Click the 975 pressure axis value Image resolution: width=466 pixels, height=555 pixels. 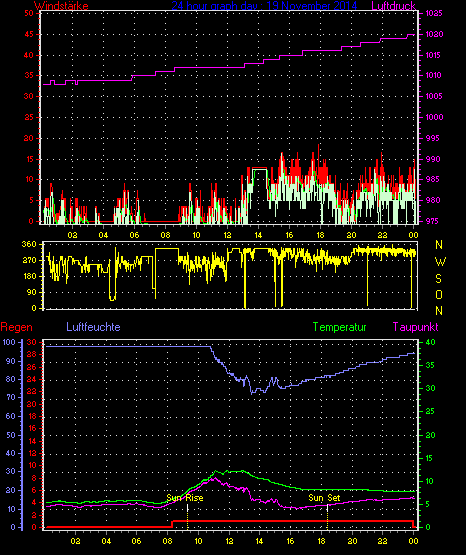click(x=433, y=221)
